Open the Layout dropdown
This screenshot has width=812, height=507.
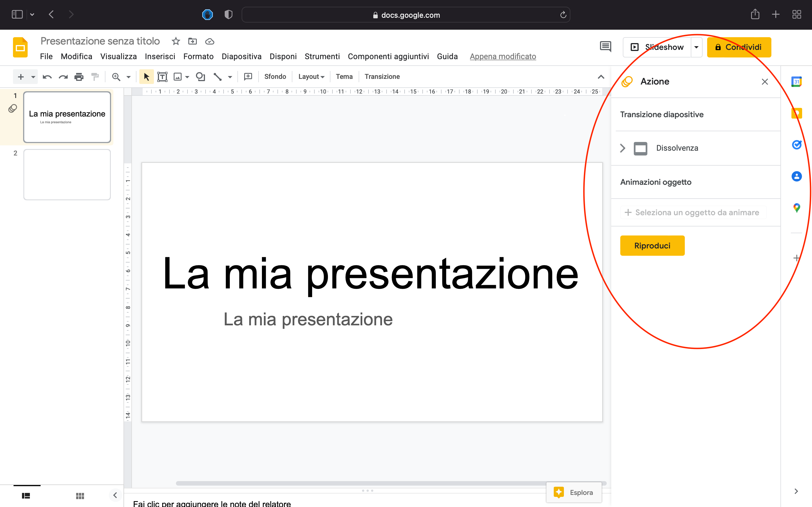tap(311, 76)
